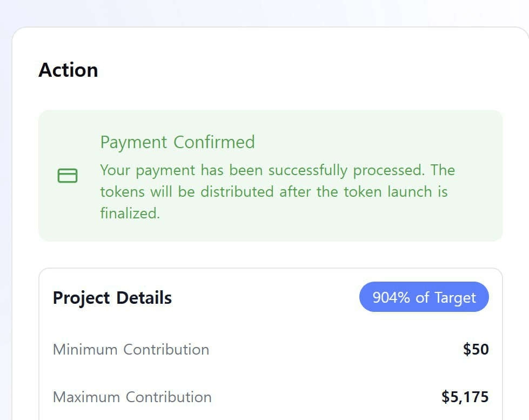Select the Maximum Contribution label

tap(132, 397)
